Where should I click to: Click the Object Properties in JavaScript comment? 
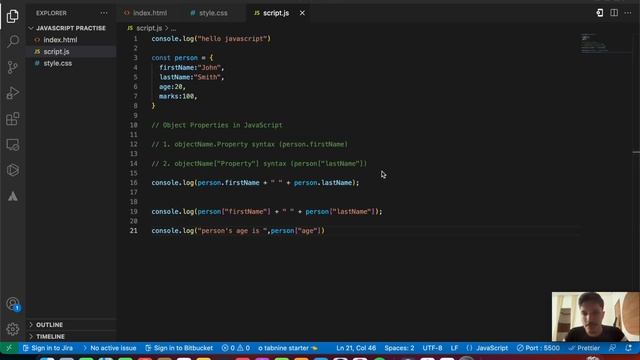pyautogui.click(x=217, y=125)
